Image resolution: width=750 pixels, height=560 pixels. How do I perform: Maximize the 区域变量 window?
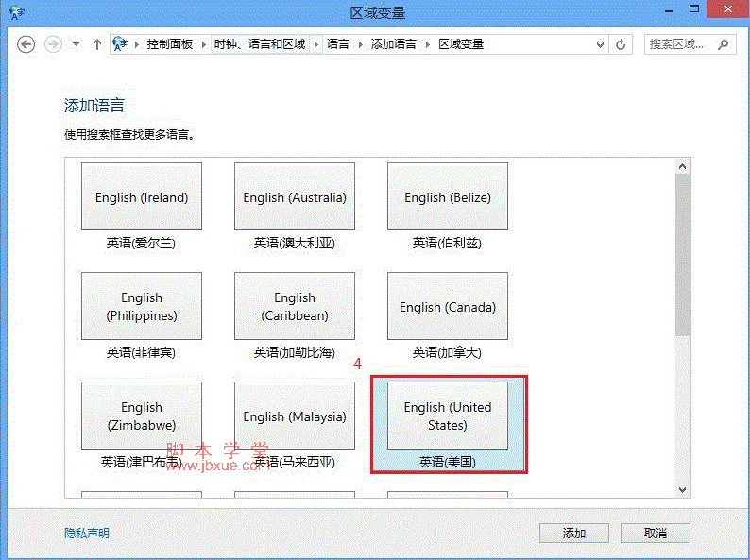pos(694,9)
